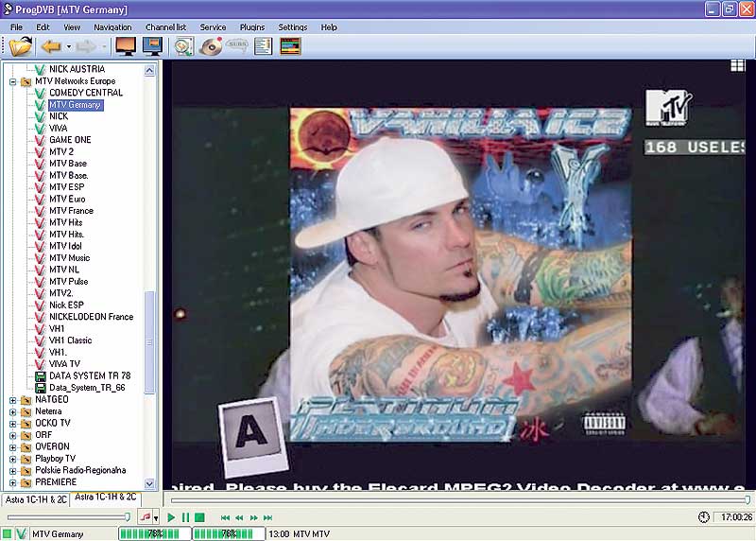The height and width of the screenshot is (541, 756).
Task: Click the volume slider handle
Action: (x=128, y=517)
